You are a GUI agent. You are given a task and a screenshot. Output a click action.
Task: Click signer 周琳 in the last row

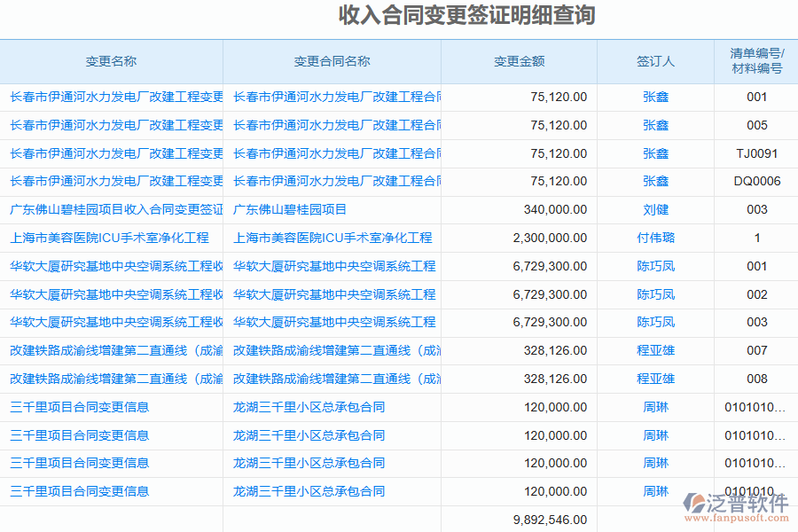655,490
